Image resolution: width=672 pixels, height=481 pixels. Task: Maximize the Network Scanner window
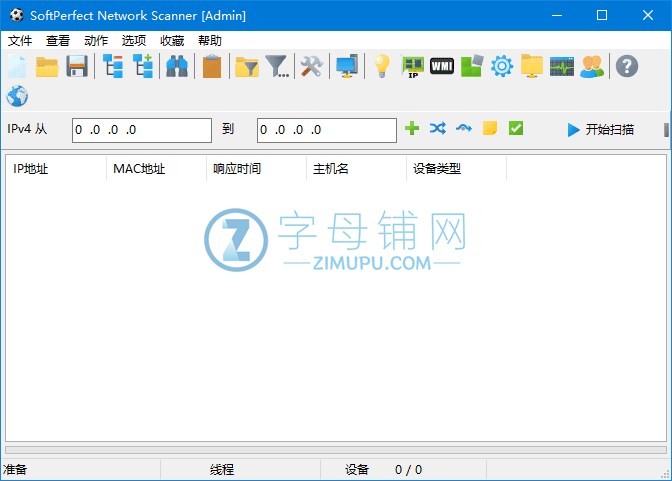pyautogui.click(x=602, y=15)
